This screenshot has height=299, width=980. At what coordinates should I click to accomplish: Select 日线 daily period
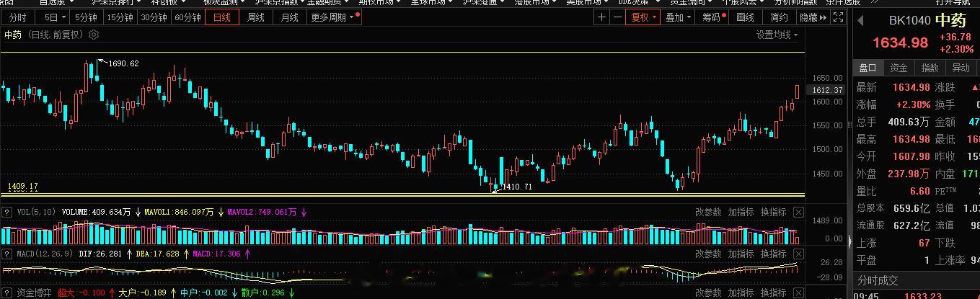(221, 17)
